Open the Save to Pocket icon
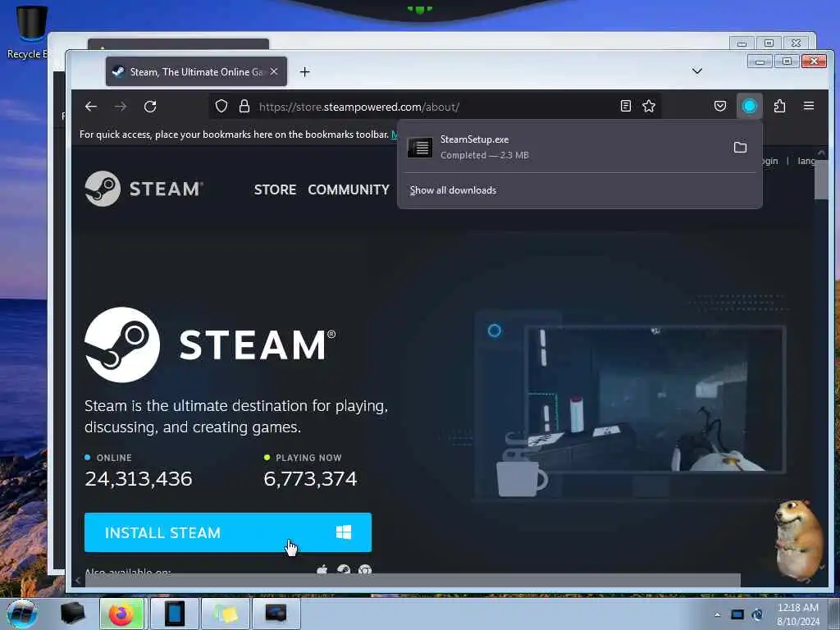 coord(720,106)
